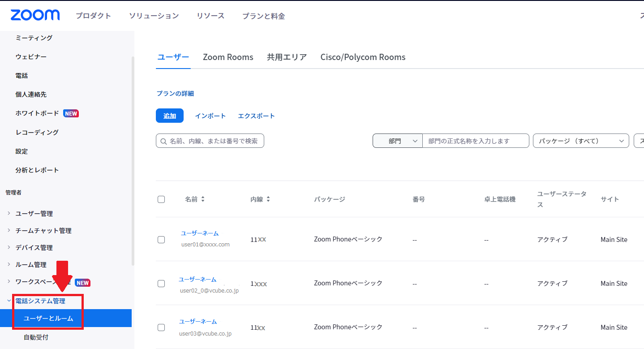Expand デバイス管理 in the sidebar
Viewport: 644px width, 349px height.
click(x=9, y=247)
